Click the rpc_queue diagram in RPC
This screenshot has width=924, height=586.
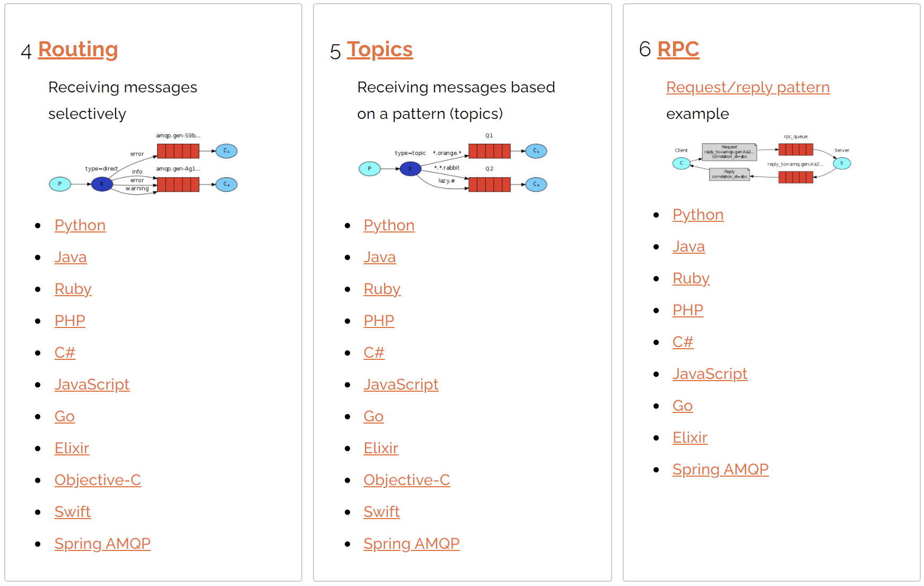click(x=761, y=162)
